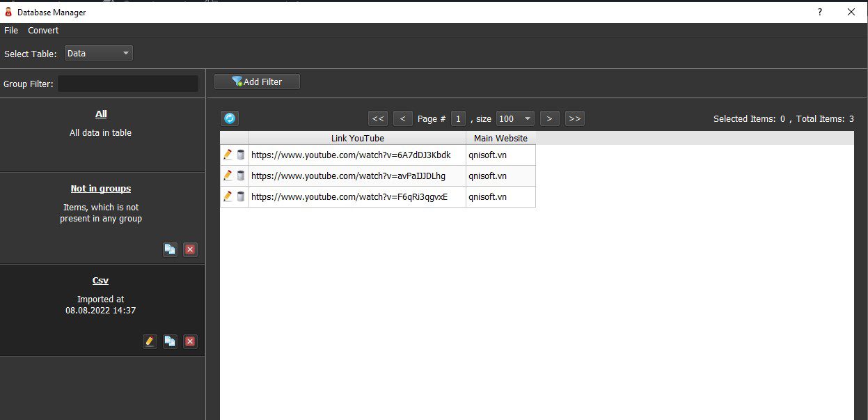This screenshot has width=868, height=420.
Task: Go to first page button
Action: (378, 118)
